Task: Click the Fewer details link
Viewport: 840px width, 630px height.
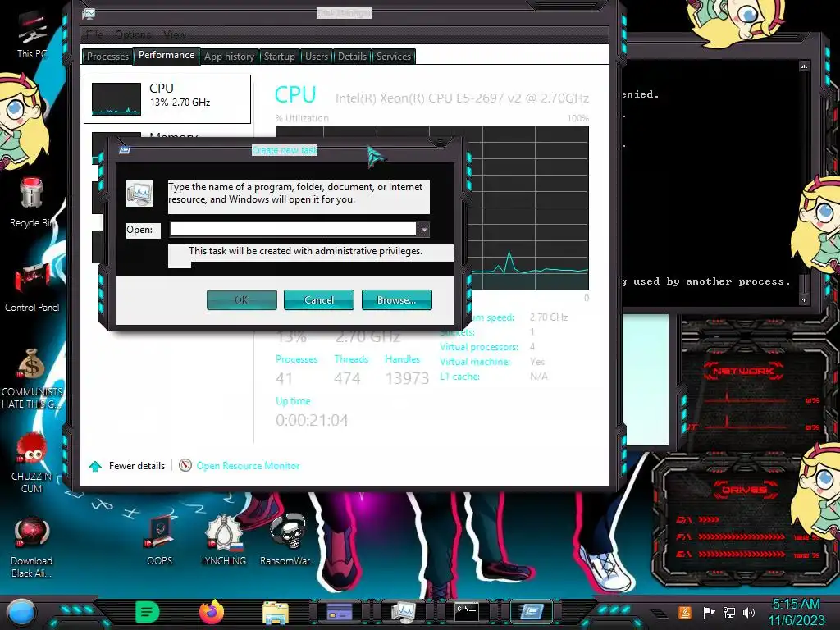Action: (137, 466)
